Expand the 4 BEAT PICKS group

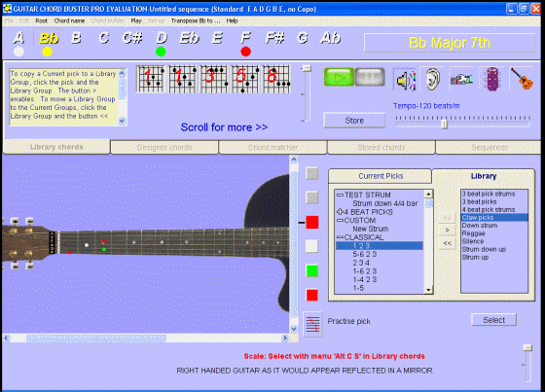(x=341, y=212)
